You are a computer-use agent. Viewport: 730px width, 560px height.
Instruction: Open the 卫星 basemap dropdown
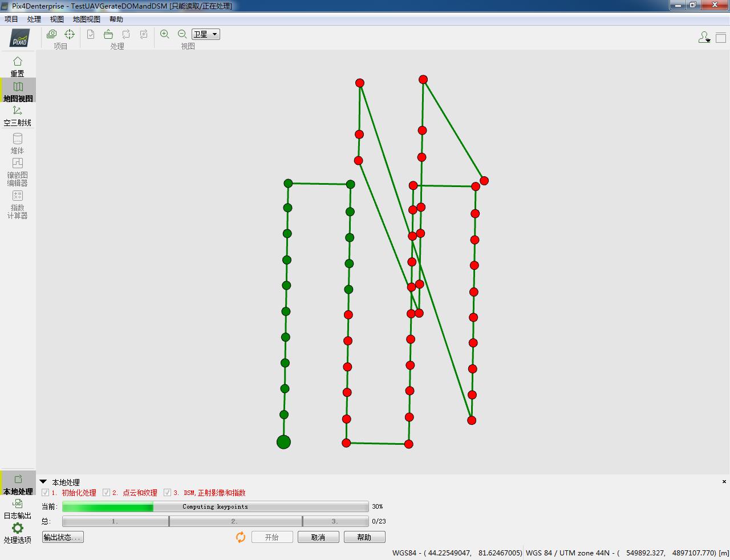coord(206,34)
